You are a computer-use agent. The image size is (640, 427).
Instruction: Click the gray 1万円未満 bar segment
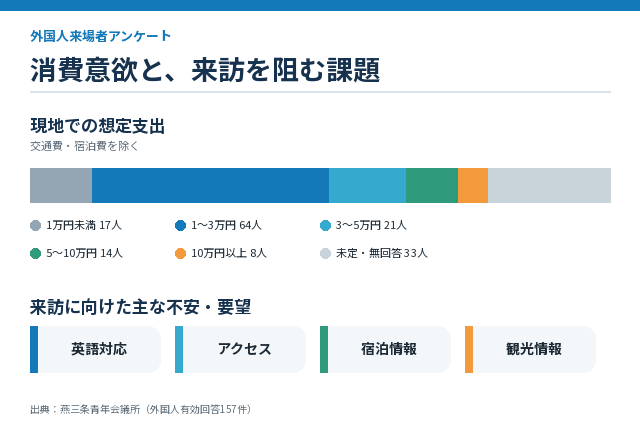61,185
